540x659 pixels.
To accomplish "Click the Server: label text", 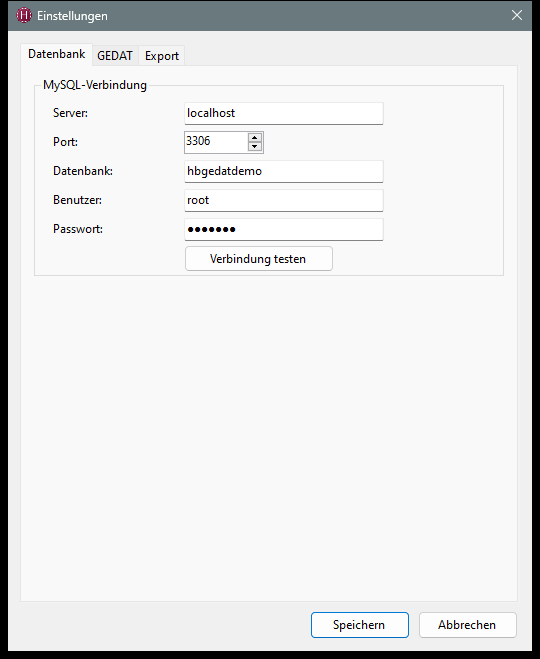I will coord(70,113).
